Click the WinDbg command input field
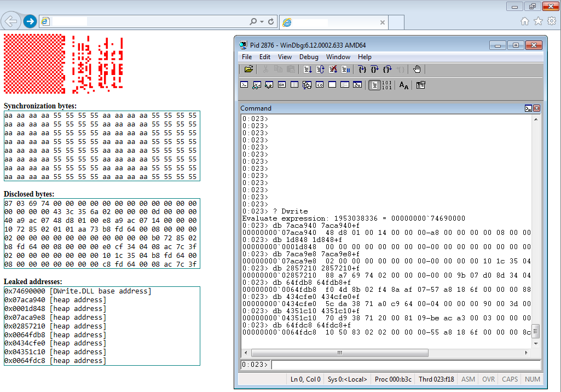The height and width of the screenshot is (392, 561). (x=405, y=365)
